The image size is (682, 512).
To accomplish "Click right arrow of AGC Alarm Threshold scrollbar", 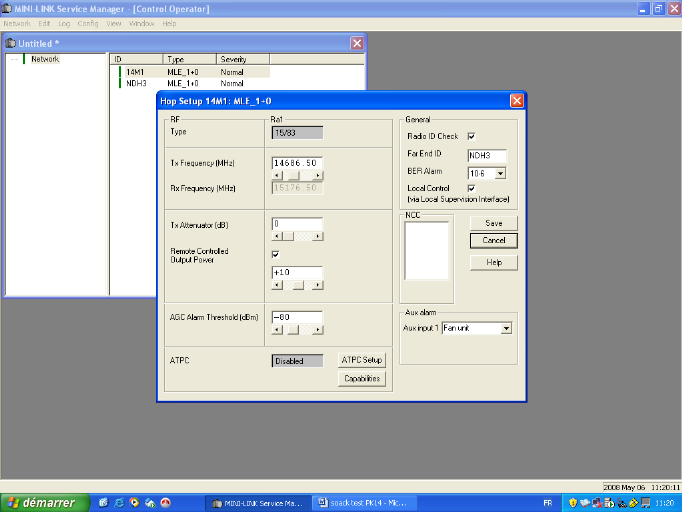I will click(x=318, y=330).
